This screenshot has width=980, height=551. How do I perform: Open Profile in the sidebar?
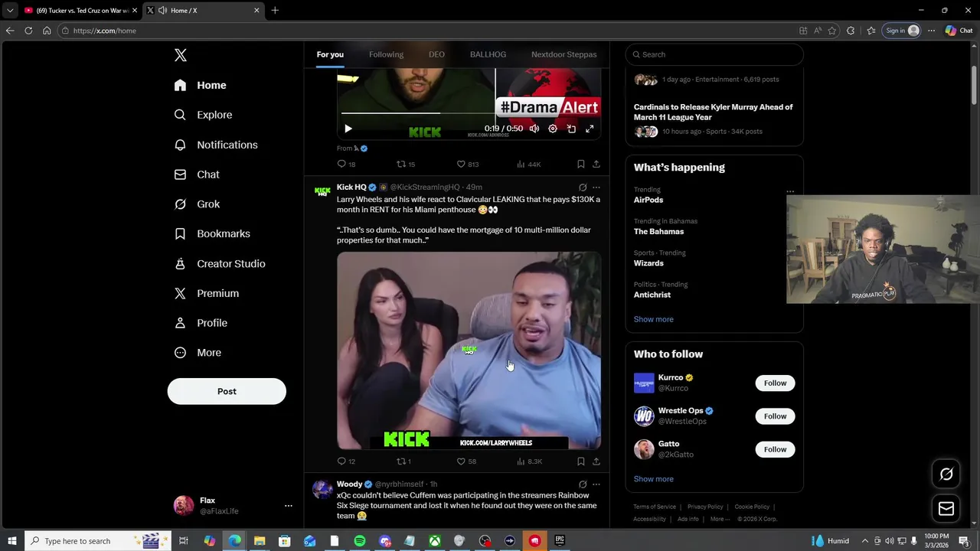201,323
